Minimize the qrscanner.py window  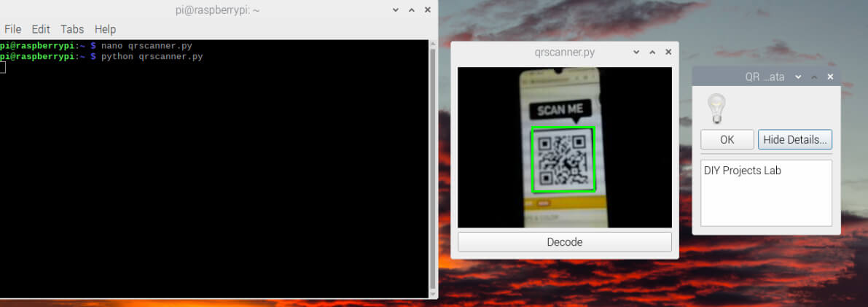coord(636,52)
